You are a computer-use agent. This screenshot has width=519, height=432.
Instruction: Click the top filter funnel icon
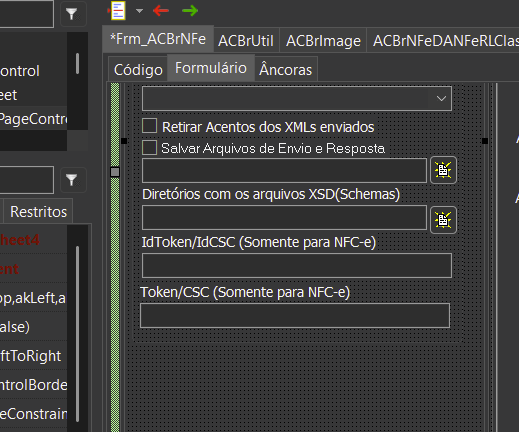[x=73, y=14]
